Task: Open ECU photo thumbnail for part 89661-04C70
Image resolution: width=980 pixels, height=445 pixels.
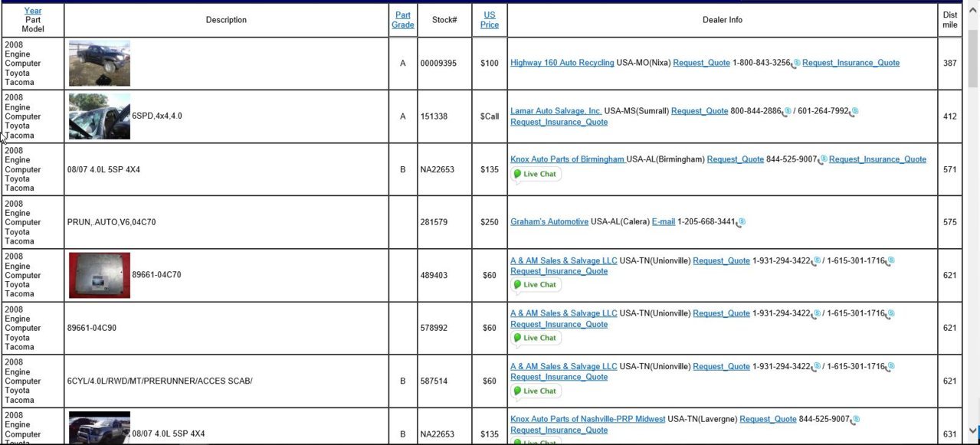Action: point(100,275)
